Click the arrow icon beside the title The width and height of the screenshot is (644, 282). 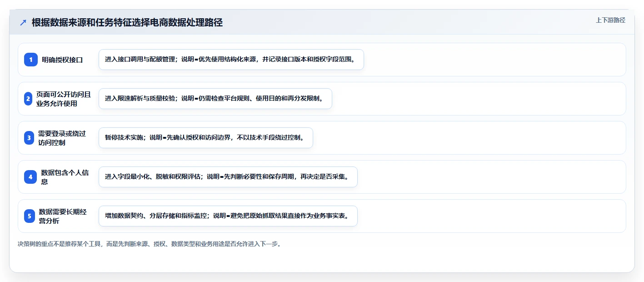pyautogui.click(x=23, y=23)
